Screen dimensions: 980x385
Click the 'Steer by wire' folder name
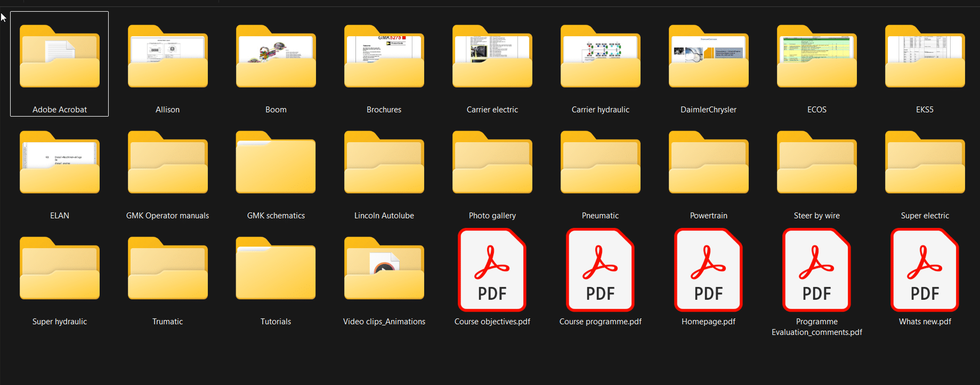(817, 216)
